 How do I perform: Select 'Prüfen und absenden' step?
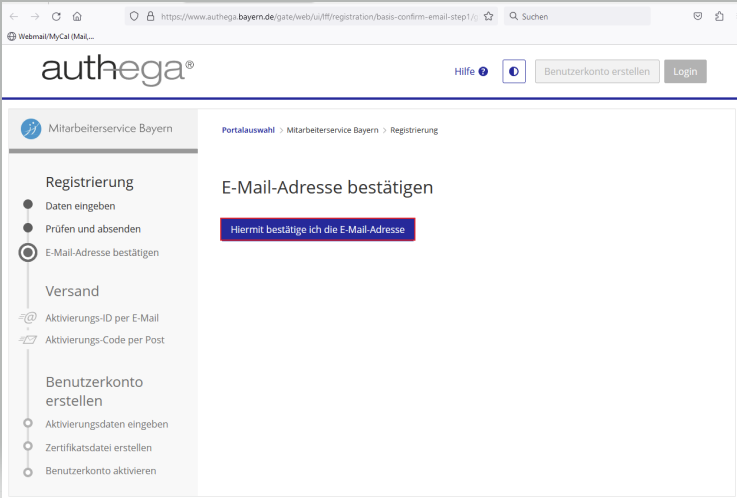[x=93, y=229]
